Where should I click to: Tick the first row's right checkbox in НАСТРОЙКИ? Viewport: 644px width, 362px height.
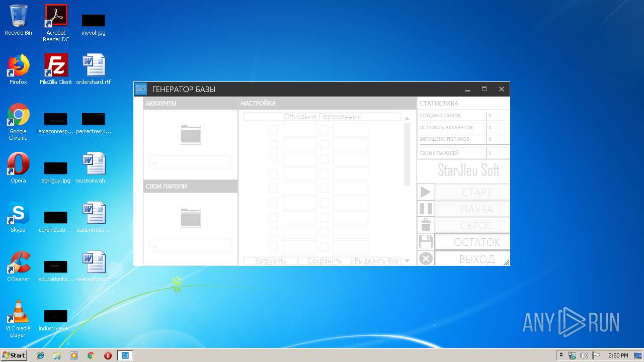coord(325,130)
